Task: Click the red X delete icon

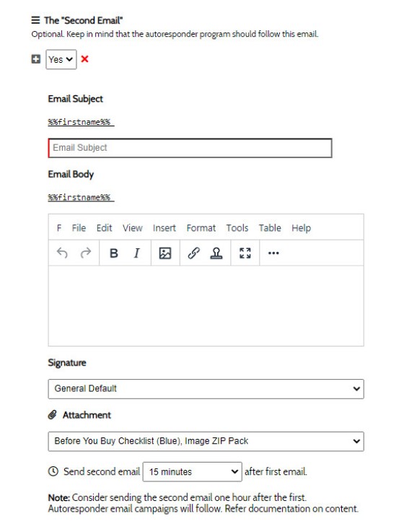Action: click(x=85, y=59)
